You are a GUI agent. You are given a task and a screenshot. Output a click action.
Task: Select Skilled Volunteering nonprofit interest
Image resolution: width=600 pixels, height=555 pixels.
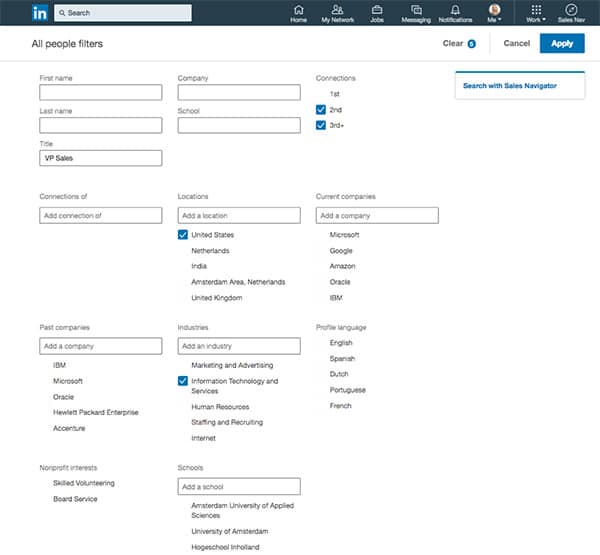[x=84, y=483]
